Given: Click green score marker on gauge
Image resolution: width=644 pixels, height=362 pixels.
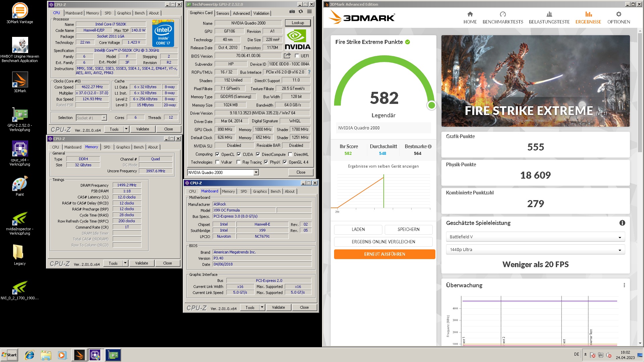Looking at the screenshot, I should (x=431, y=105).
